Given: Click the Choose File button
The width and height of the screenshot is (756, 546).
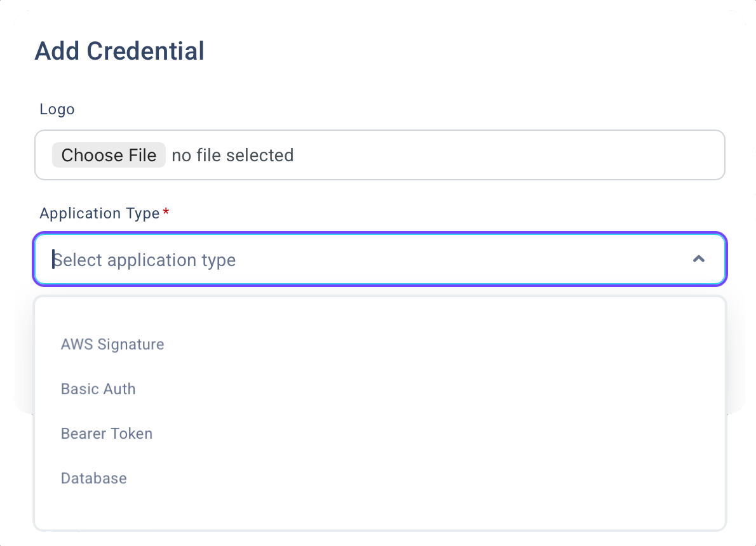Looking at the screenshot, I should click(x=109, y=155).
